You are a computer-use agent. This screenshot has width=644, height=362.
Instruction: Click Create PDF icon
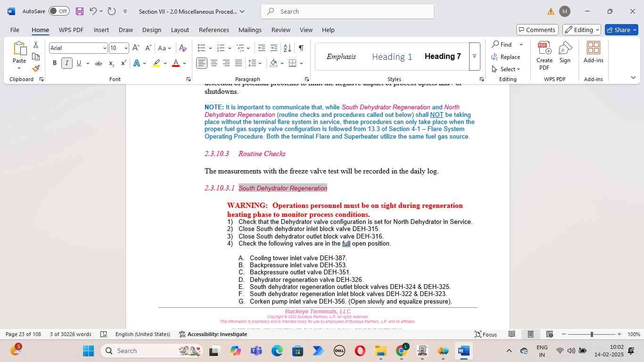tap(545, 55)
